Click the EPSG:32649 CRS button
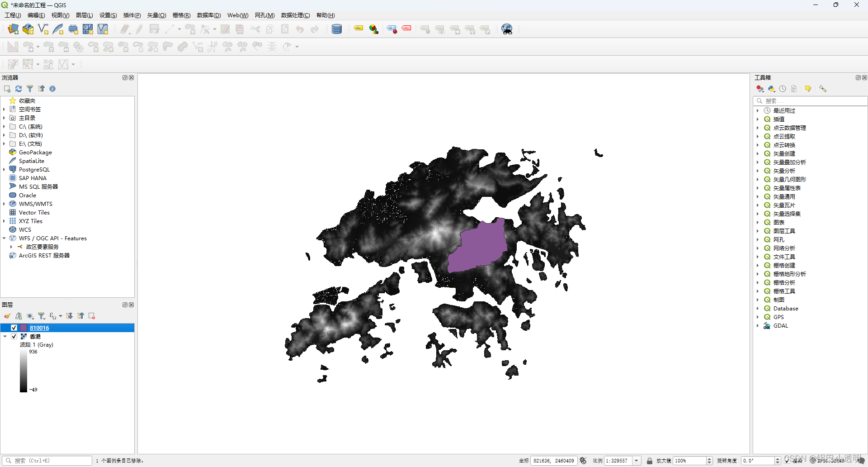The height and width of the screenshot is (467, 868). pos(827,461)
